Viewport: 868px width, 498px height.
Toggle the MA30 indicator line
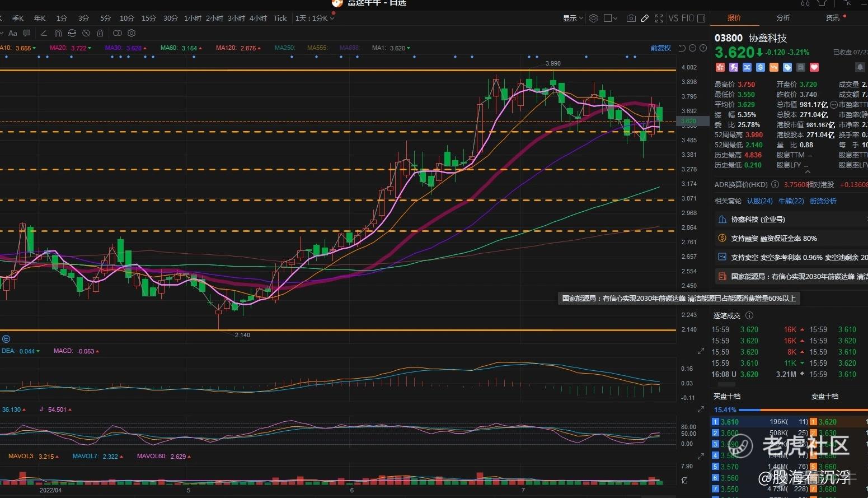pyautogui.click(x=126, y=48)
